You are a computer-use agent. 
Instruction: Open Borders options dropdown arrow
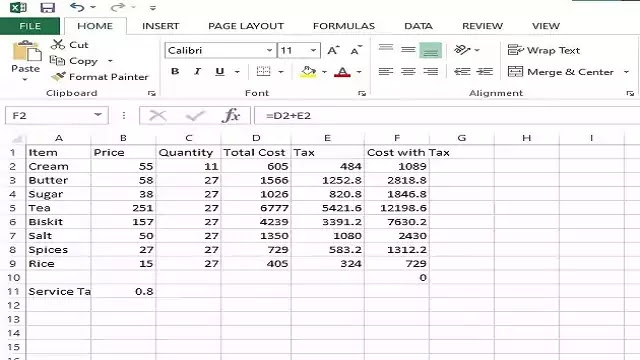point(281,72)
